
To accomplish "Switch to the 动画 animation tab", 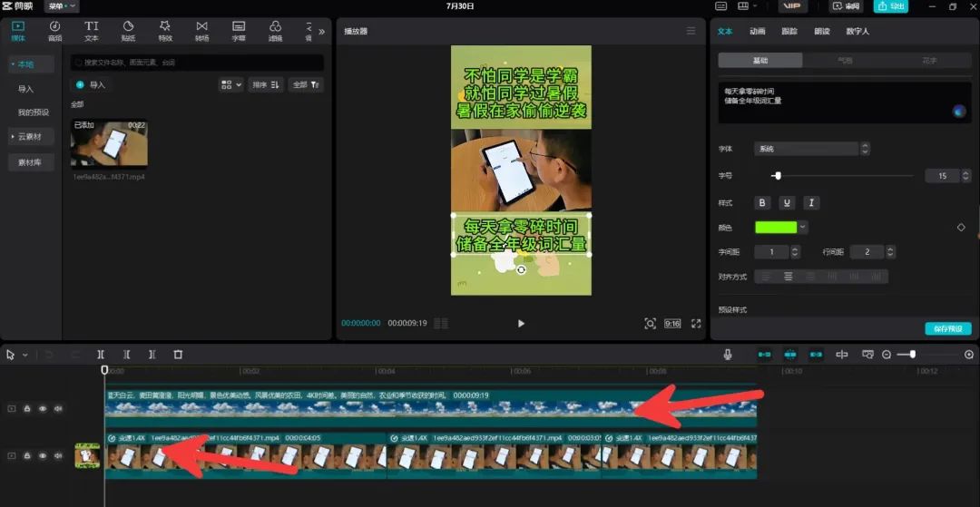I will pyautogui.click(x=757, y=31).
